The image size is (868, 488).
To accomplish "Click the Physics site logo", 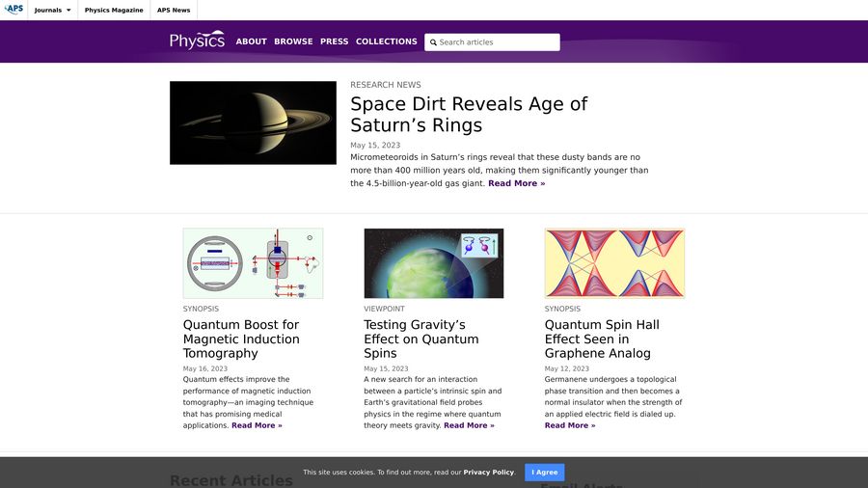I will 197,41.
